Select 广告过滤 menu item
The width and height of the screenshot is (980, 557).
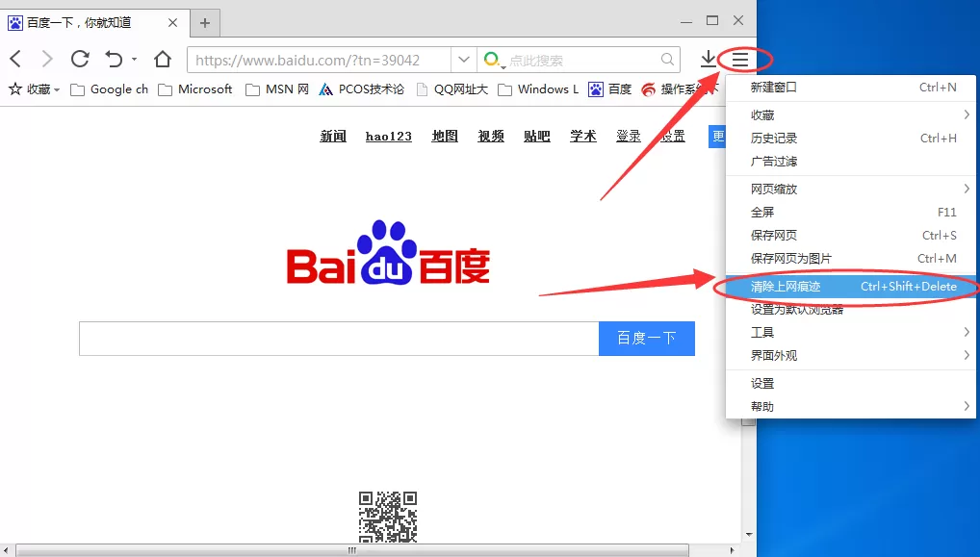point(851,161)
